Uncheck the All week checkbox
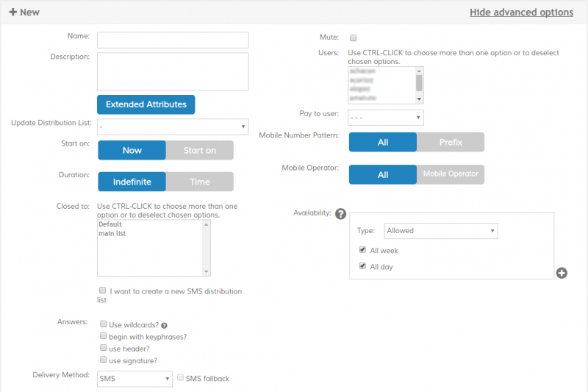The width and height of the screenshot is (588, 392). [x=362, y=251]
